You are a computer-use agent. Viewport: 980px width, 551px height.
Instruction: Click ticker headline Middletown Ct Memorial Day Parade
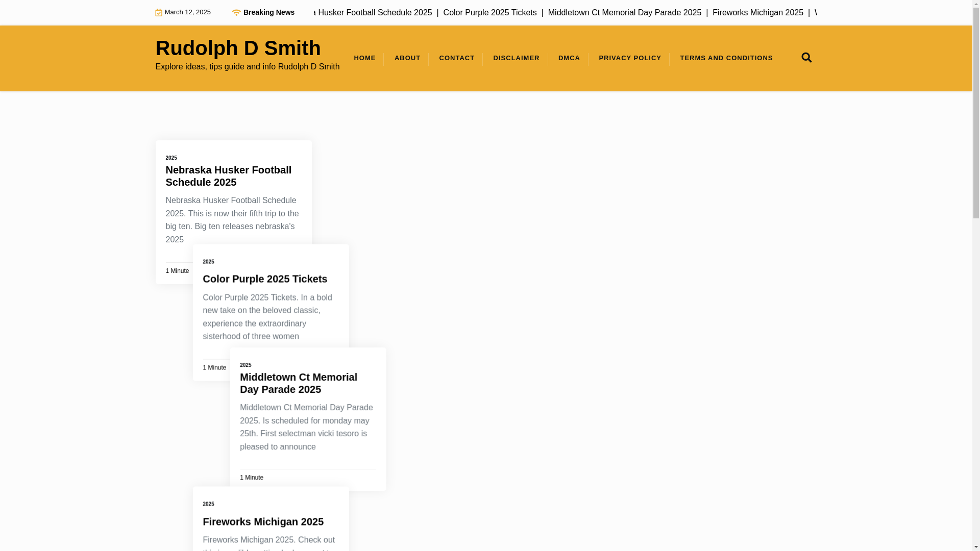coord(624,13)
